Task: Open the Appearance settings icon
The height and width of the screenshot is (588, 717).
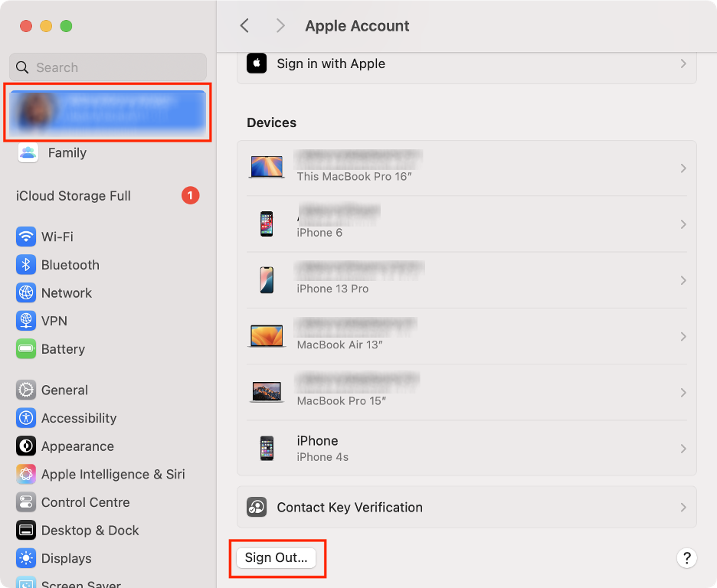Action: point(26,446)
